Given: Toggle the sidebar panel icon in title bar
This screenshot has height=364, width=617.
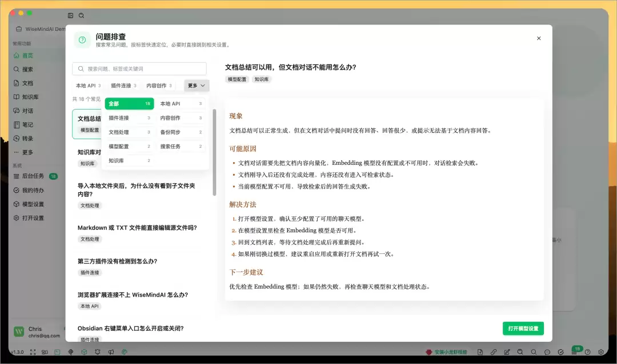Looking at the screenshot, I should coord(70,16).
